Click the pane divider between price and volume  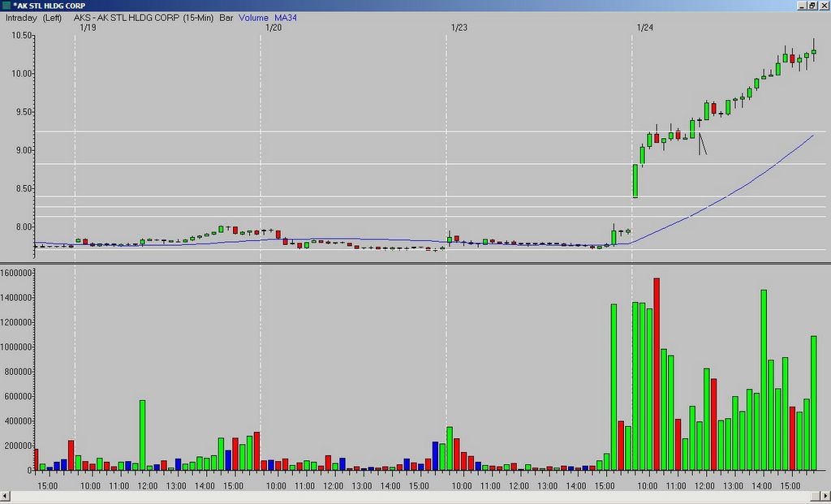coord(415,263)
